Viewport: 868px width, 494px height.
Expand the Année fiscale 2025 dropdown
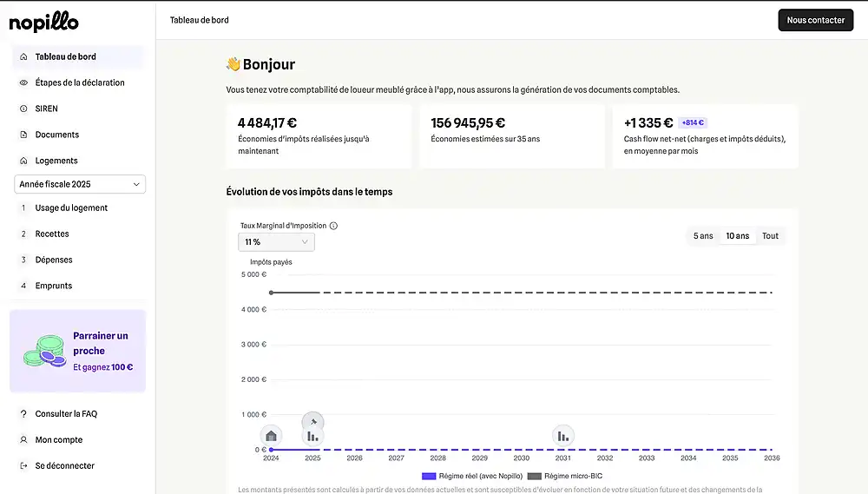[x=80, y=184]
